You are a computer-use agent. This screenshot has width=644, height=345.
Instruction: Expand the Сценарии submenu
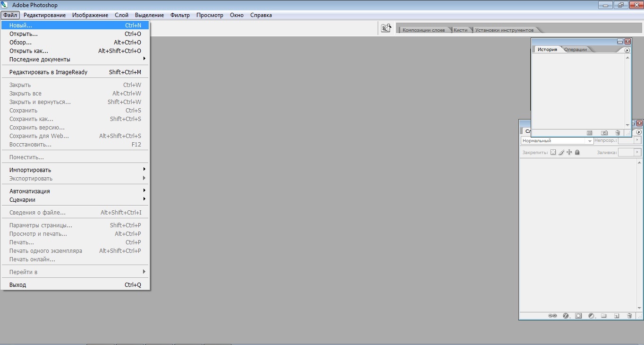coord(76,199)
